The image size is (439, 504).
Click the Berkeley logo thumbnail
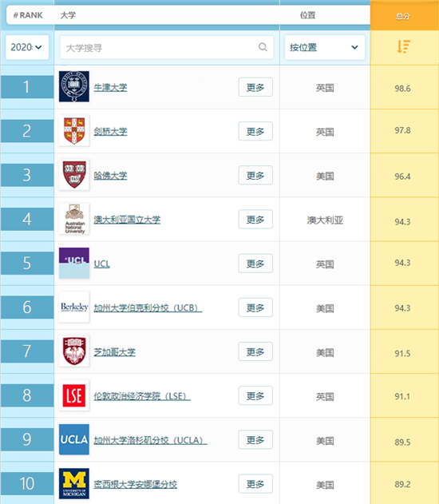[74, 308]
